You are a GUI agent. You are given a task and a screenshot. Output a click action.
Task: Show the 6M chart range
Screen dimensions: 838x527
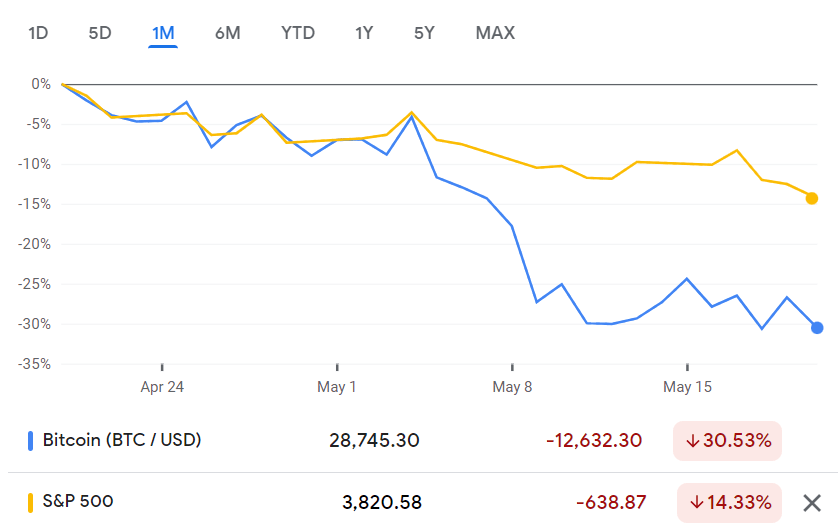[227, 33]
